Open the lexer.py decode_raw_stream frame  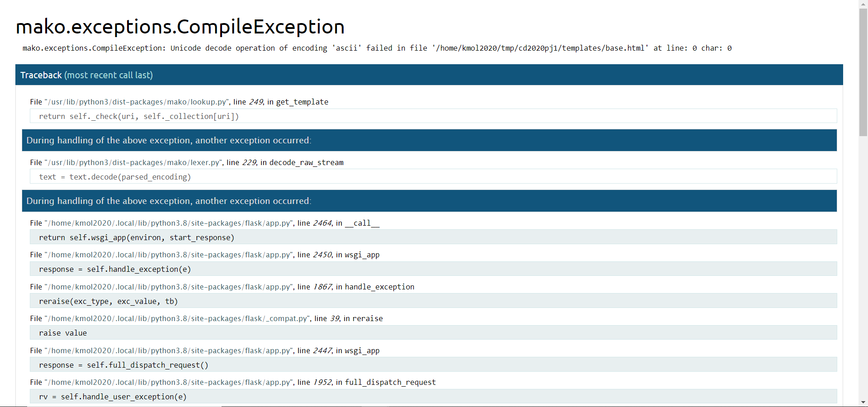[187, 162]
